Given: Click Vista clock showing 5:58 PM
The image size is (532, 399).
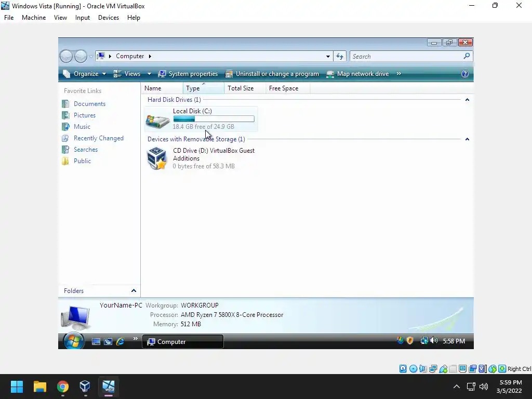Looking at the screenshot, I should pos(454,341).
